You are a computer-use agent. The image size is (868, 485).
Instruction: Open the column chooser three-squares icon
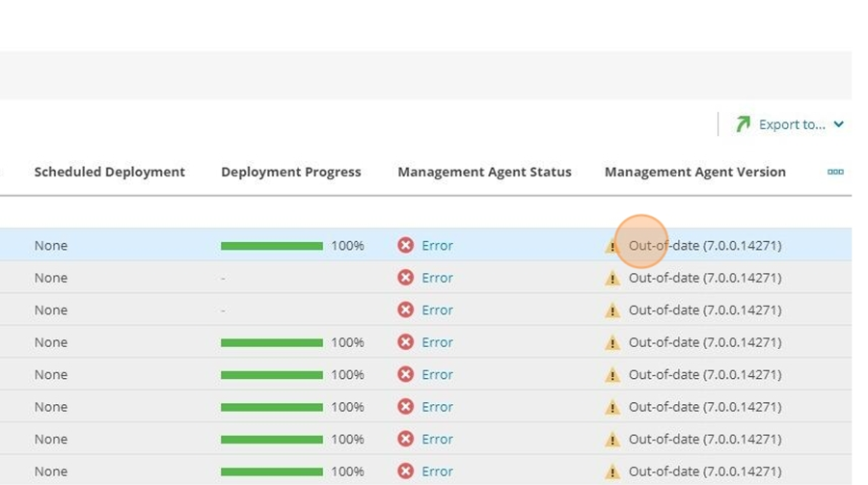(835, 172)
